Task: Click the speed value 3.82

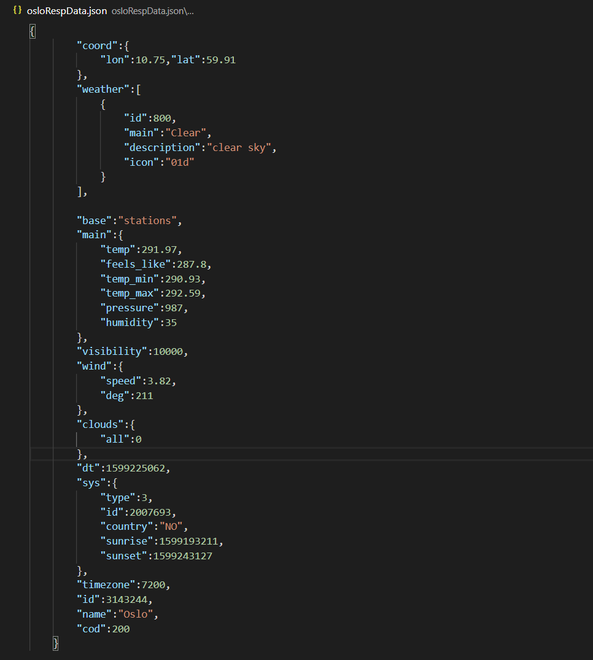Action: (x=159, y=381)
